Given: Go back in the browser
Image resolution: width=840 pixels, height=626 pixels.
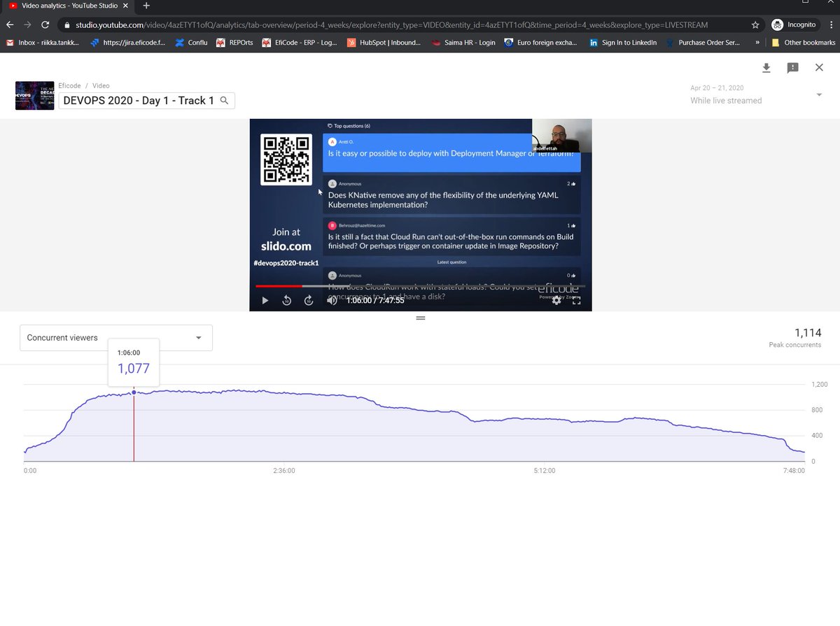Looking at the screenshot, I should (x=10, y=24).
